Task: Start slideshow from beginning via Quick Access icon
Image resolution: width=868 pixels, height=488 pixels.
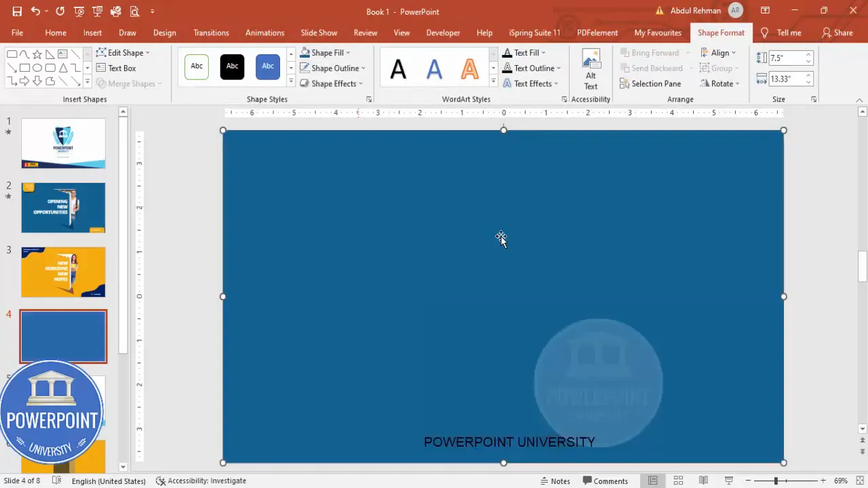Action: click(x=79, y=12)
